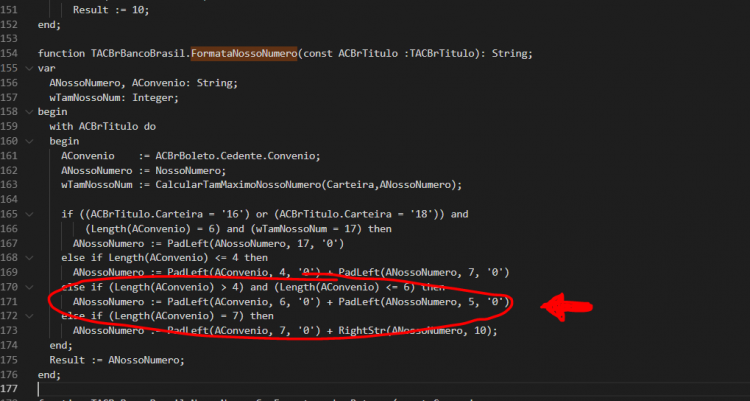This screenshot has width=750, height=401.
Task: Click line number 175 in gutter
Action: 9,360
